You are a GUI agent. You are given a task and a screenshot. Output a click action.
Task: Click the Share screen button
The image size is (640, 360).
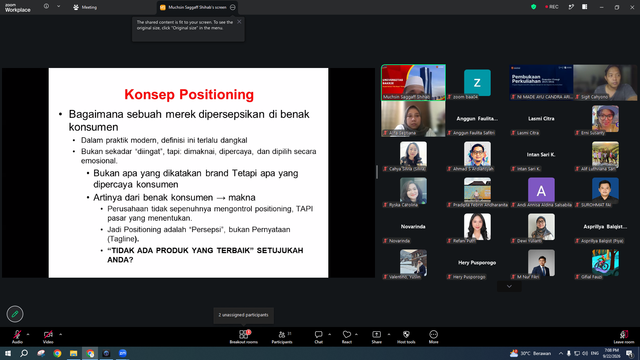[x=376, y=336]
